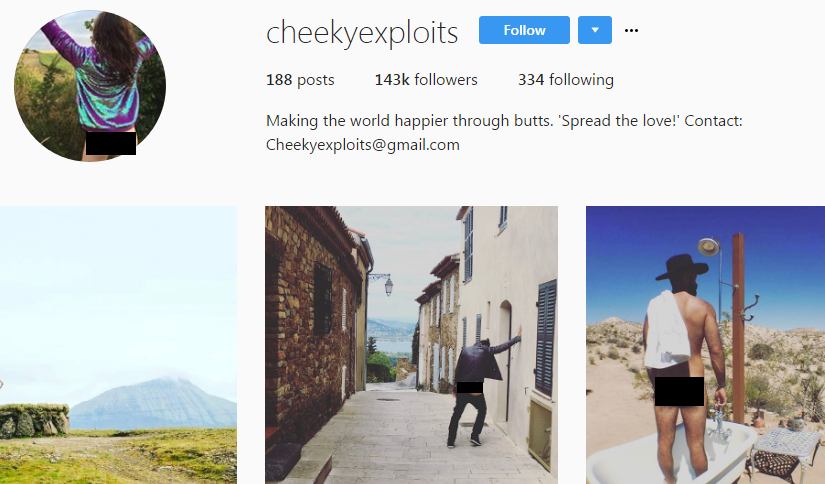Click the cheekyexploits username heading

coord(362,33)
